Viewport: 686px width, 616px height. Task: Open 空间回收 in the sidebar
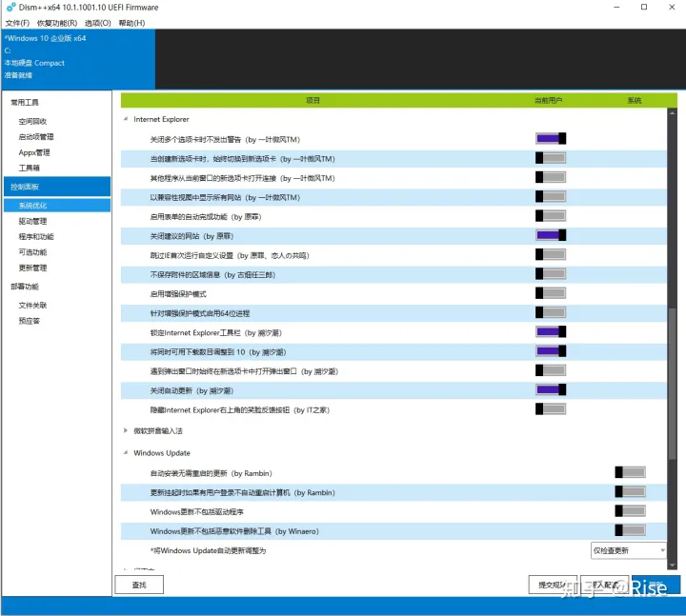pos(32,121)
